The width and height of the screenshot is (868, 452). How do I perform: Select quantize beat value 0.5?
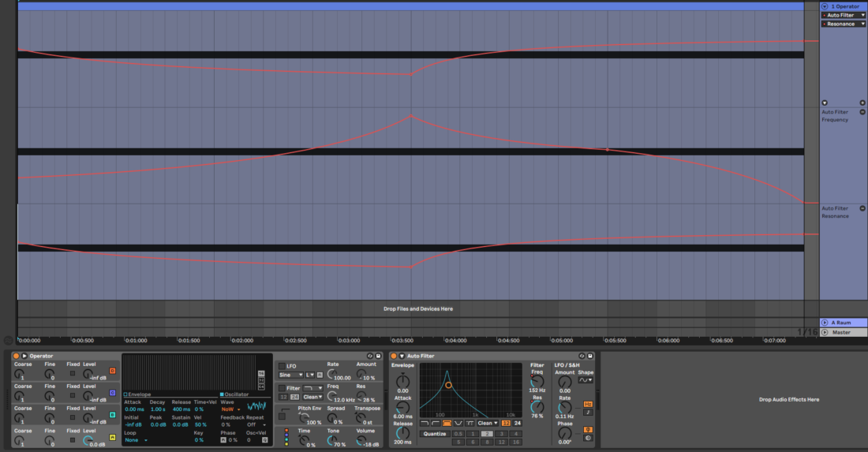pyautogui.click(x=458, y=434)
